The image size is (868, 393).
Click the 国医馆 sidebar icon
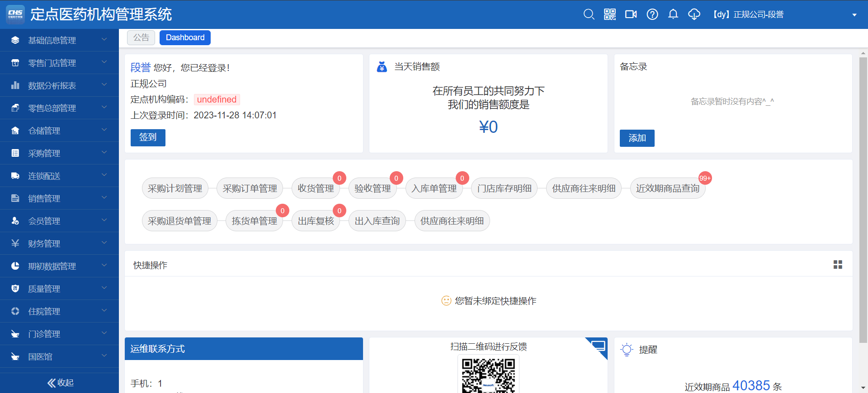coord(15,356)
